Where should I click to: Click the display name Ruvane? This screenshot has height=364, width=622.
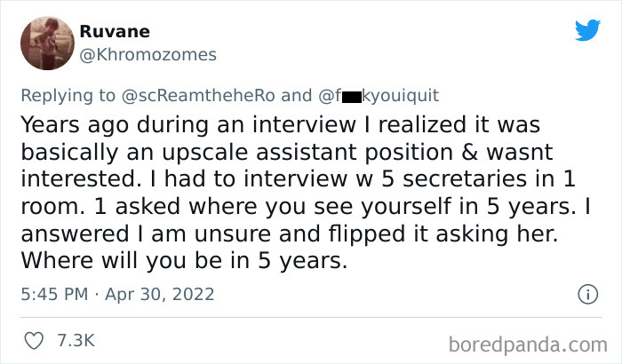110,32
